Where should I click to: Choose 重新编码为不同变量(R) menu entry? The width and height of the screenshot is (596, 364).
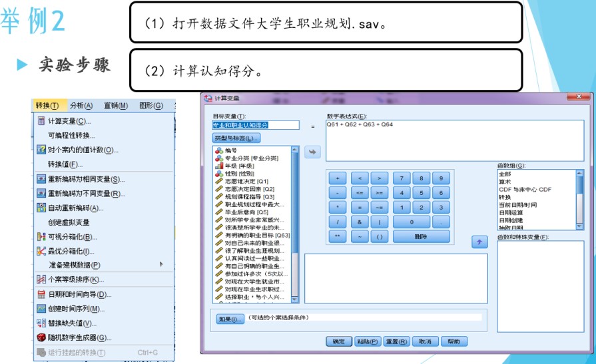[86, 194]
